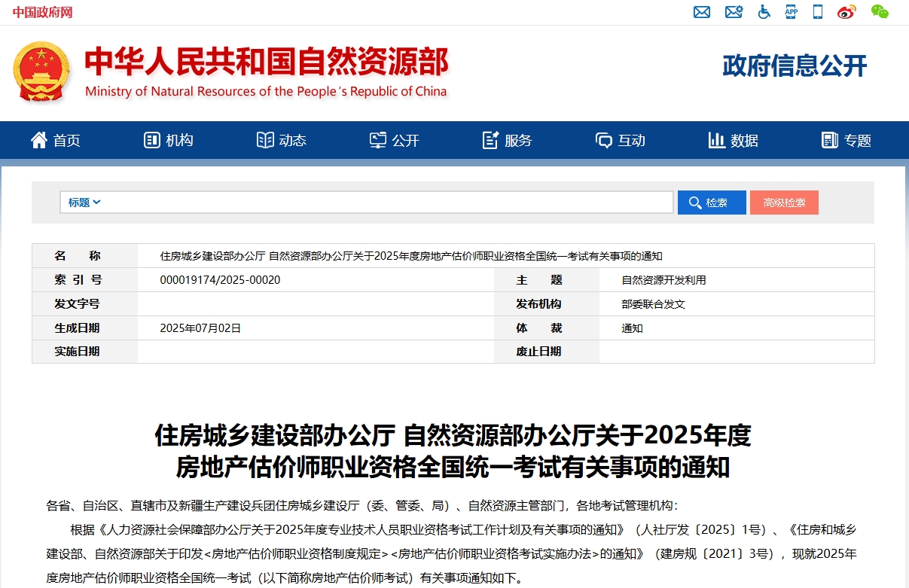Focus the search keyword input field
909x588 pixels.
388,203
